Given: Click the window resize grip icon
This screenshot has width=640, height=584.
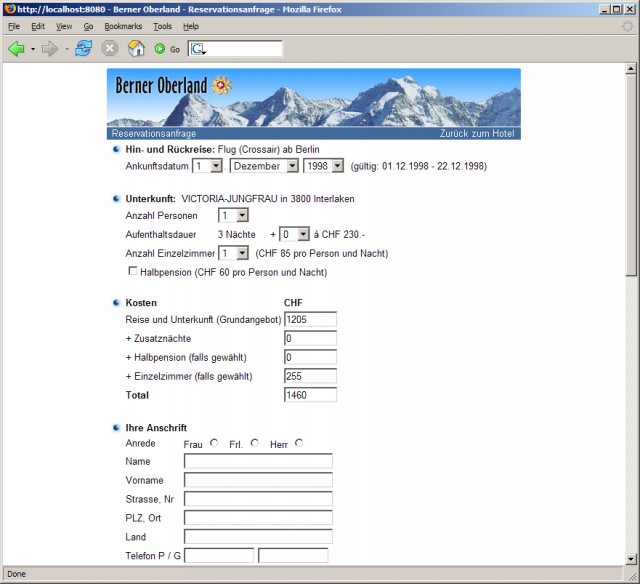Looking at the screenshot, I should (632, 576).
